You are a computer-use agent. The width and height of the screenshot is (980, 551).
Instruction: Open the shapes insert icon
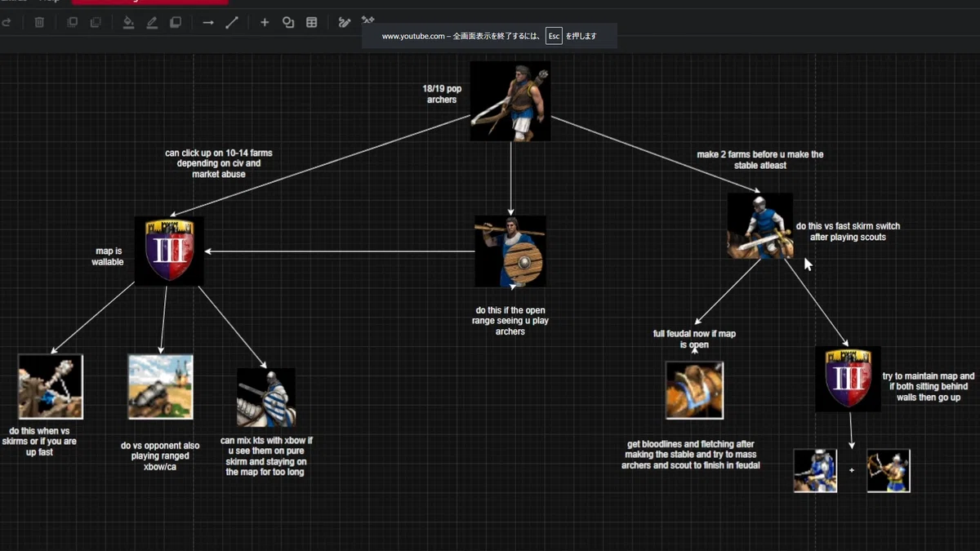tap(288, 23)
